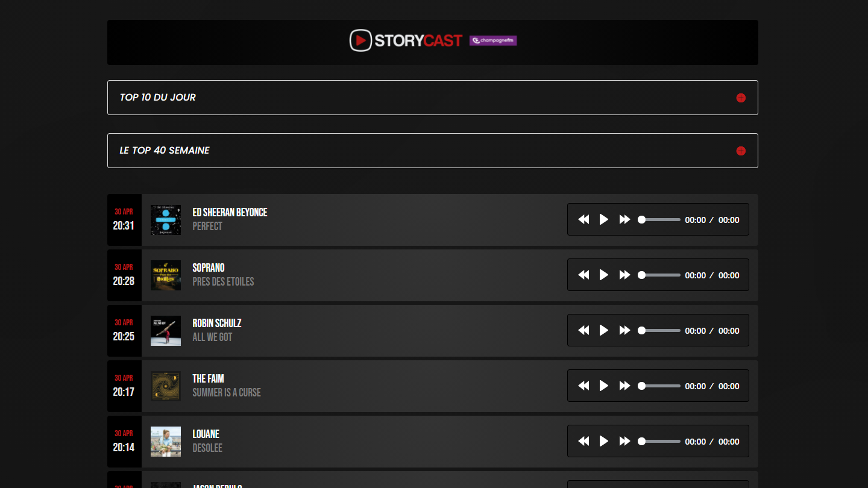Click the "LE TOP 40 SEMAINE" header bar
The height and width of the screenshot is (488, 868).
[432, 151]
